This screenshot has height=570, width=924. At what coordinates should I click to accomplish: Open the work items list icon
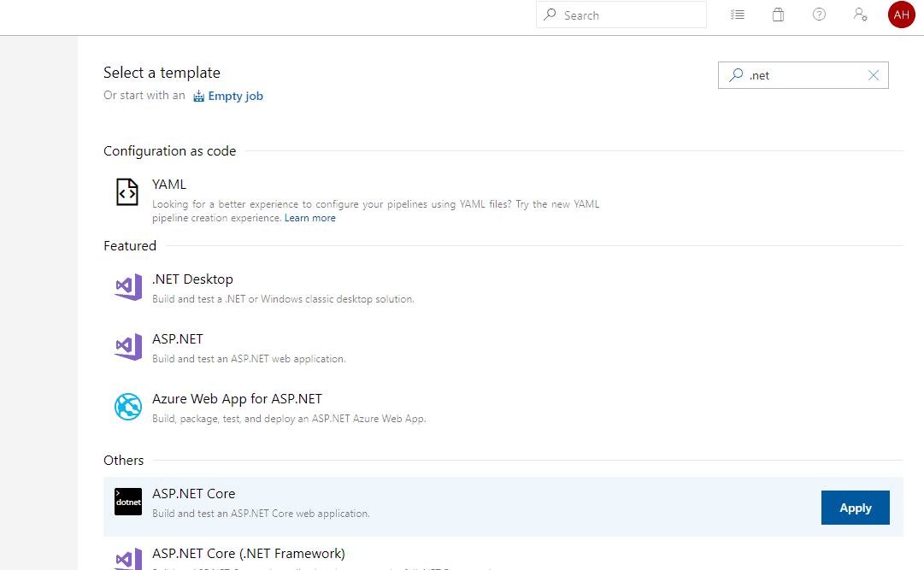tap(737, 15)
